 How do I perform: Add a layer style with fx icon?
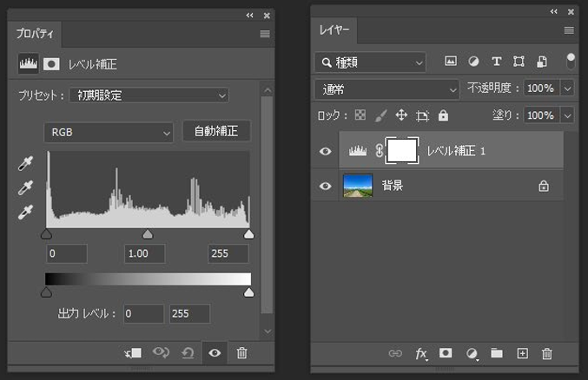click(421, 353)
